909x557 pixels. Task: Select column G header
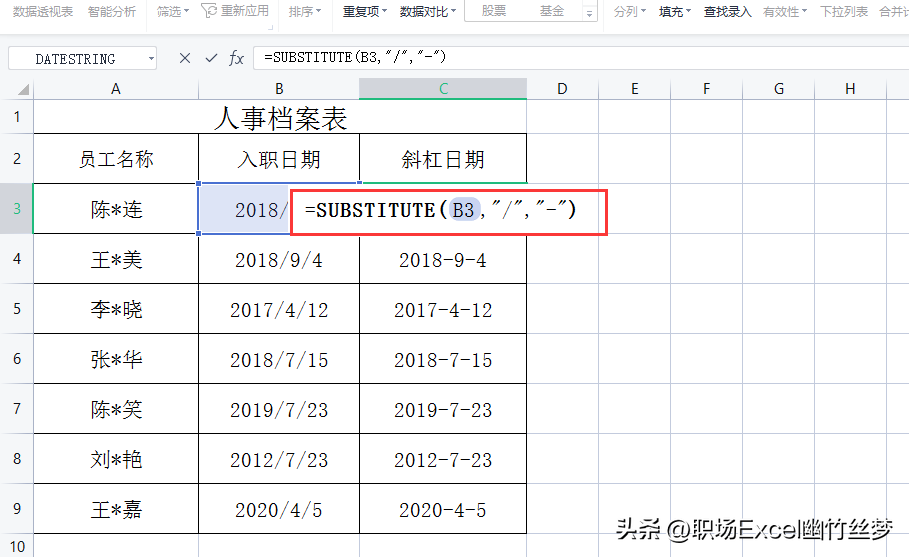click(x=779, y=89)
